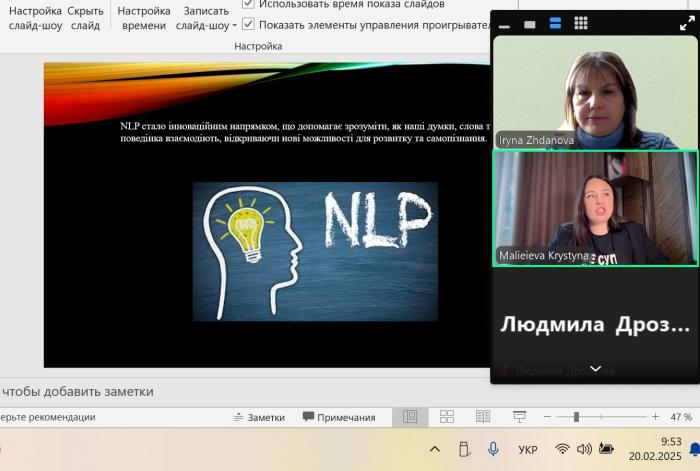Expand meeting video panel to full screen
The width and height of the screenshot is (700, 471).
coord(687,24)
